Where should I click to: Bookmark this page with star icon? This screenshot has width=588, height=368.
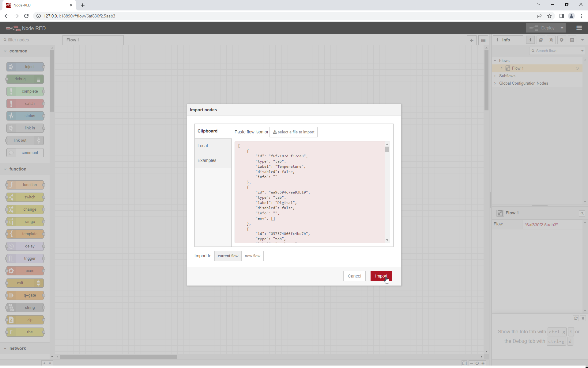pyautogui.click(x=549, y=16)
